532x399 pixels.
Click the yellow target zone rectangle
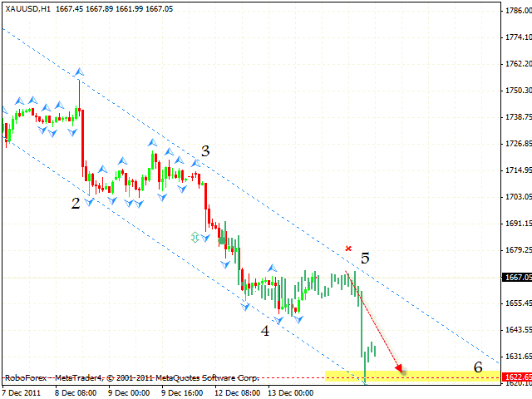click(412, 377)
